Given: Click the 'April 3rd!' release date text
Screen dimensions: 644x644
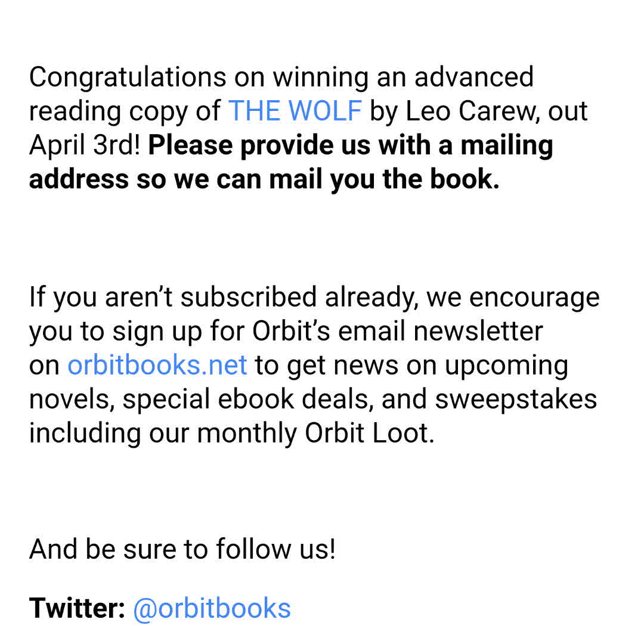Looking at the screenshot, I should point(85,145).
